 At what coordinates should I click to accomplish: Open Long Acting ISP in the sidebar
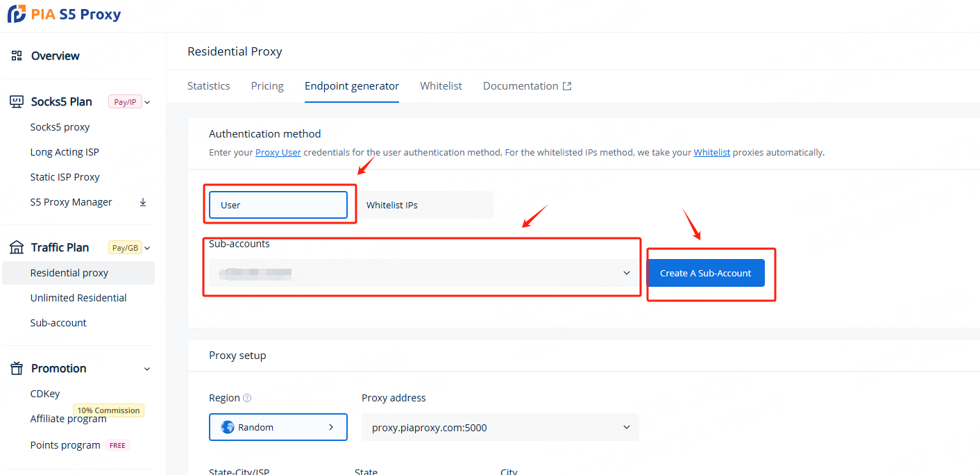pyautogui.click(x=65, y=152)
